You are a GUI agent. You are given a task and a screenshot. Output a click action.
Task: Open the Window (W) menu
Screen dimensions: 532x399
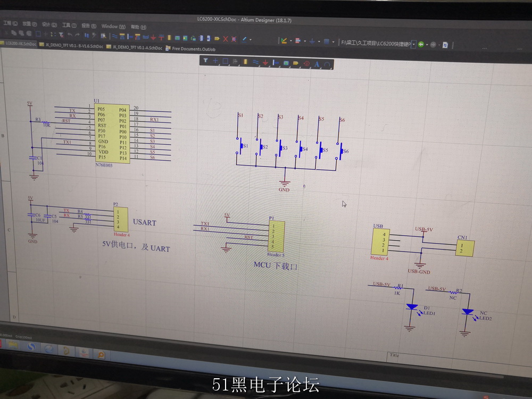pyautogui.click(x=113, y=27)
